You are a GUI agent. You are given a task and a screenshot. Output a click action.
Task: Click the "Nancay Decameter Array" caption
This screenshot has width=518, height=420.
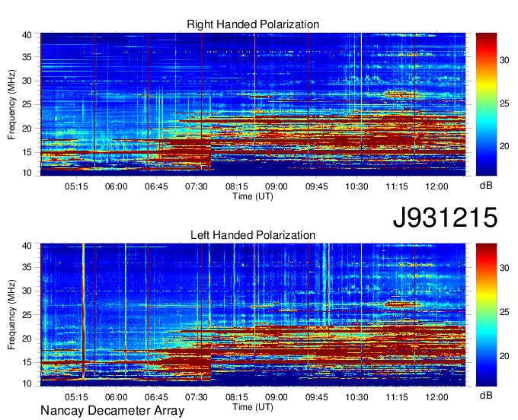(x=112, y=410)
